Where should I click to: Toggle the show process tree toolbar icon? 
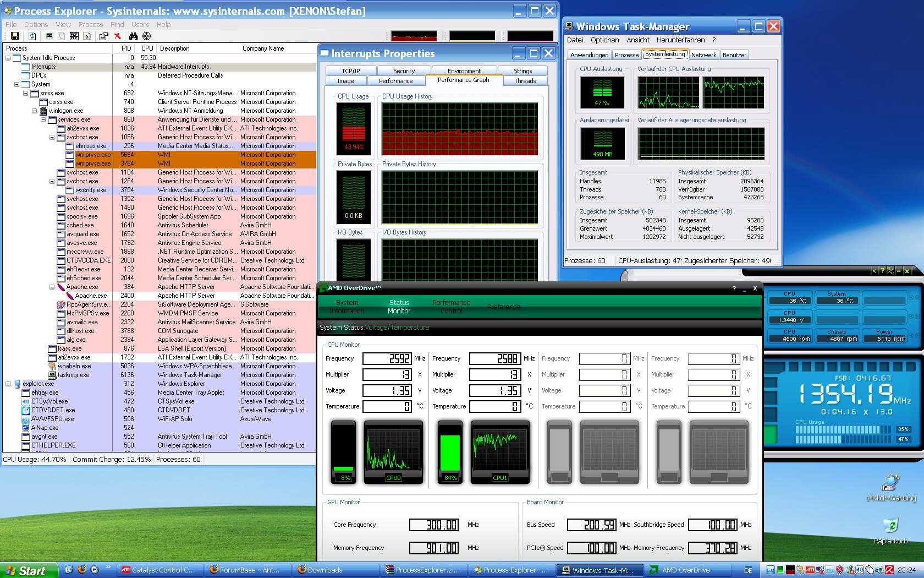(61, 36)
